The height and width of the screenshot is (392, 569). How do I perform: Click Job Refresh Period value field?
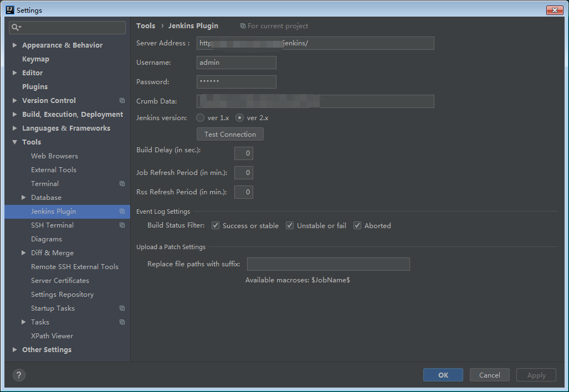[243, 173]
